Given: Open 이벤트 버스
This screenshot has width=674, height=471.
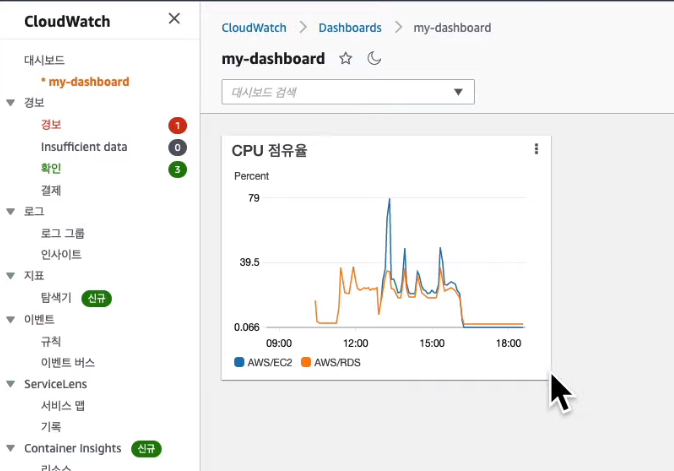Looking at the screenshot, I should (x=68, y=362).
